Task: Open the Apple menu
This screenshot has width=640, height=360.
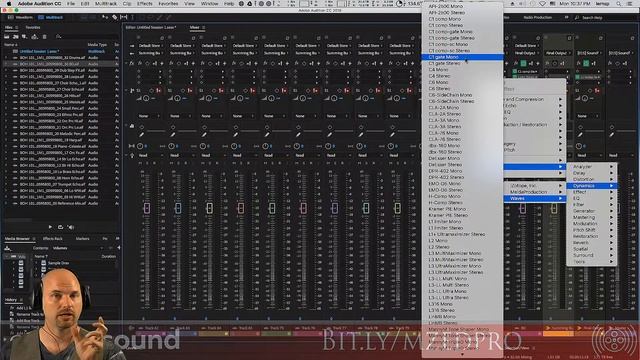Action: click(x=9, y=3)
